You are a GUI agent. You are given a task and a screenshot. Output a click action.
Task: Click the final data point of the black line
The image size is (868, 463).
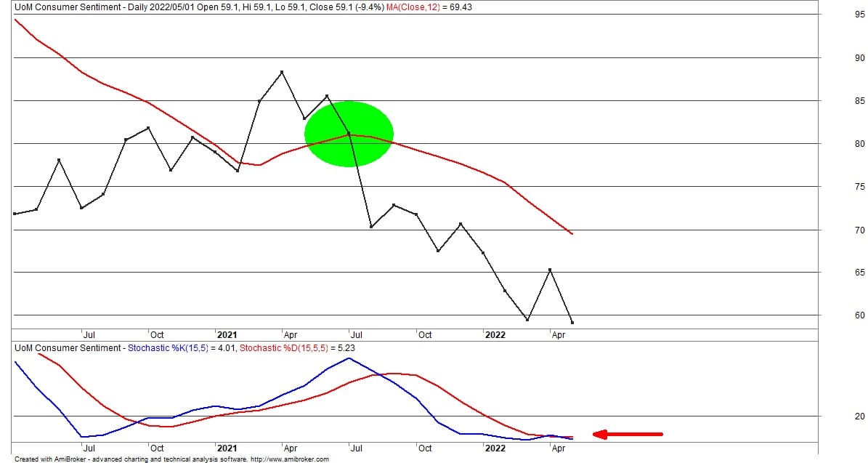572,323
